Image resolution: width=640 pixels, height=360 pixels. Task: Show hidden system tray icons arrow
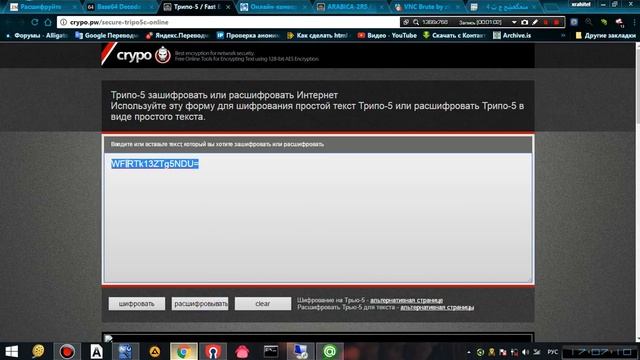click(x=469, y=352)
